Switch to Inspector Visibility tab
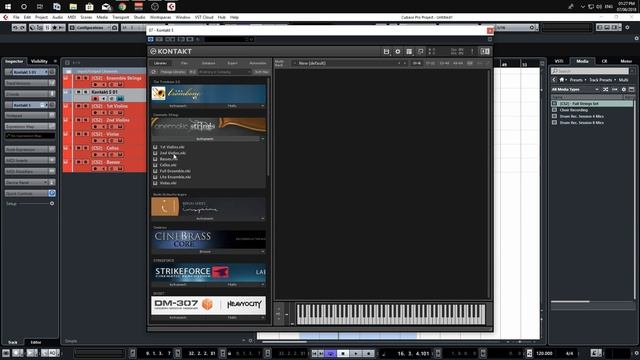 click(x=39, y=61)
